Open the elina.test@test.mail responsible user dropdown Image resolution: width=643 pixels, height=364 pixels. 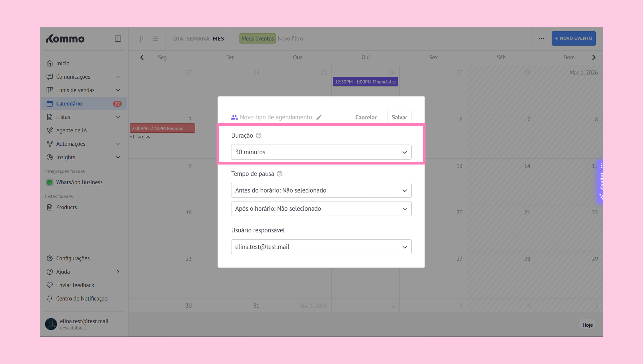point(321,247)
